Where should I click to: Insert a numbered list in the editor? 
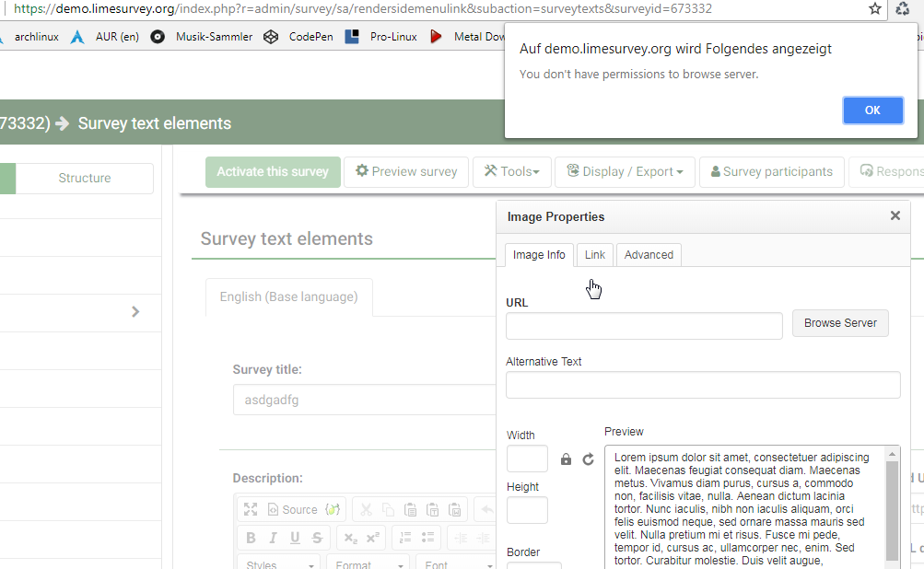[404, 538]
